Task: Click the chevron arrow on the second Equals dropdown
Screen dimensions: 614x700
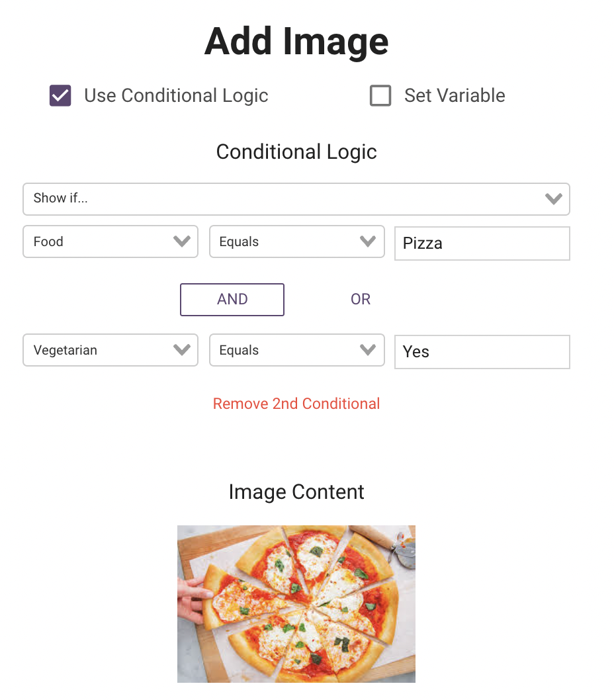Action: pos(368,350)
